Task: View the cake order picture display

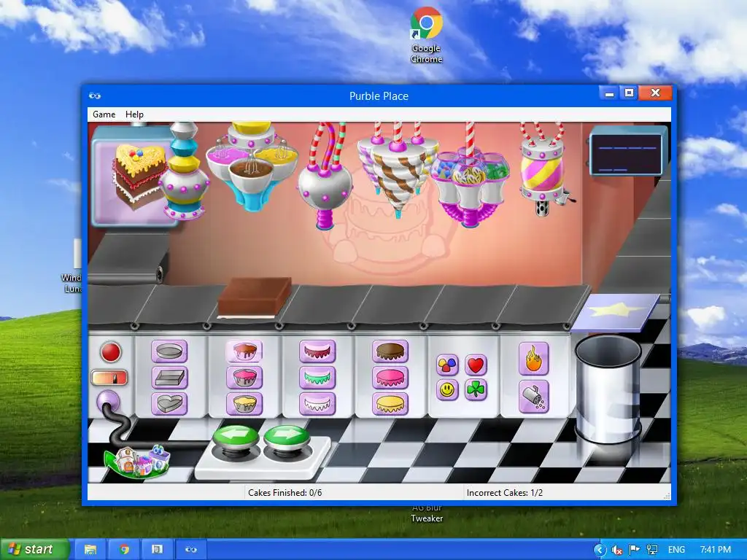Action: (133, 175)
